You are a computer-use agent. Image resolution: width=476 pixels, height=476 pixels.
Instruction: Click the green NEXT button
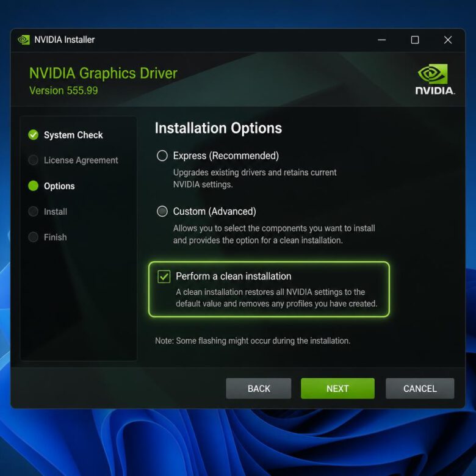337,388
